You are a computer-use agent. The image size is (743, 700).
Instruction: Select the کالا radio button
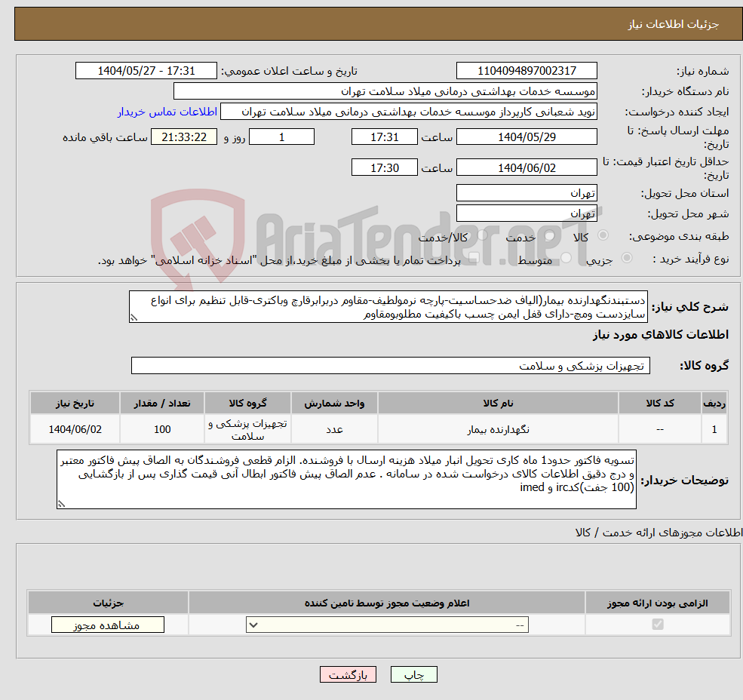[x=603, y=235]
